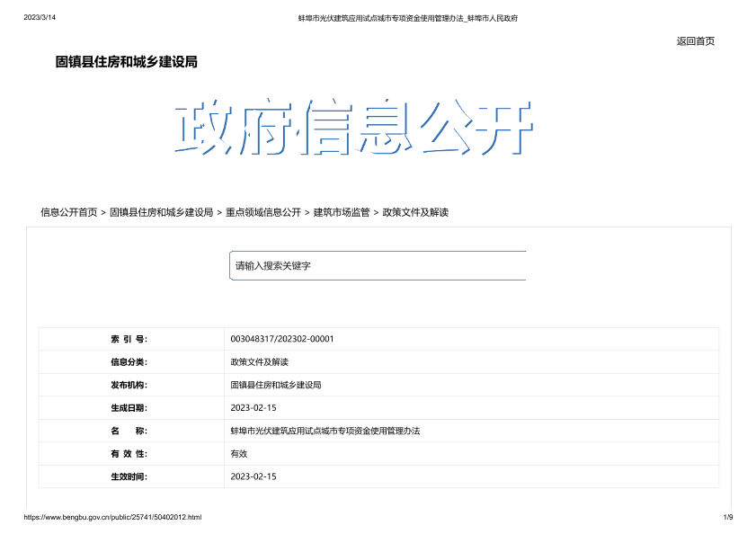This screenshot has height=534, width=756.
Task: Open the 政策文件及解读 breadcrumb link
Action: 415,213
